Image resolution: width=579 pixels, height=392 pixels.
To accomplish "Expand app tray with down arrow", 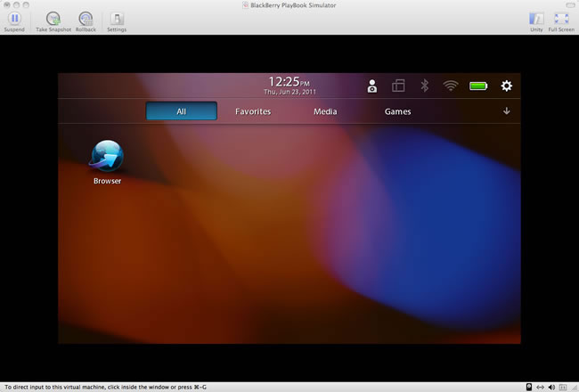I will point(507,110).
